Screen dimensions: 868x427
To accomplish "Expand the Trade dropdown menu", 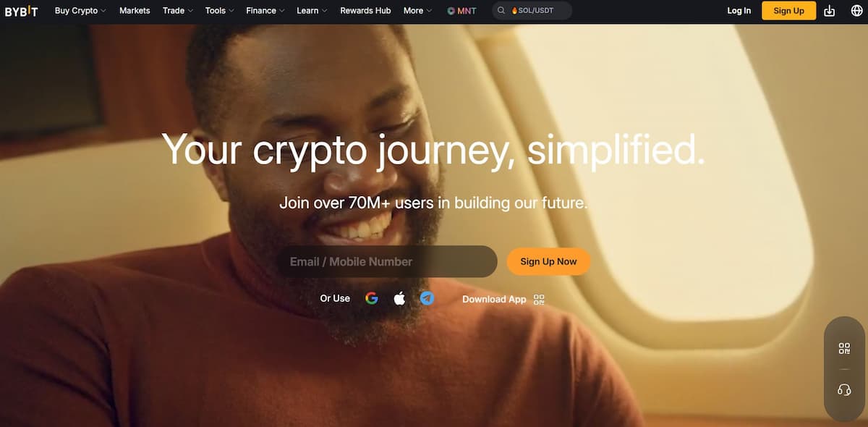I will coord(178,11).
